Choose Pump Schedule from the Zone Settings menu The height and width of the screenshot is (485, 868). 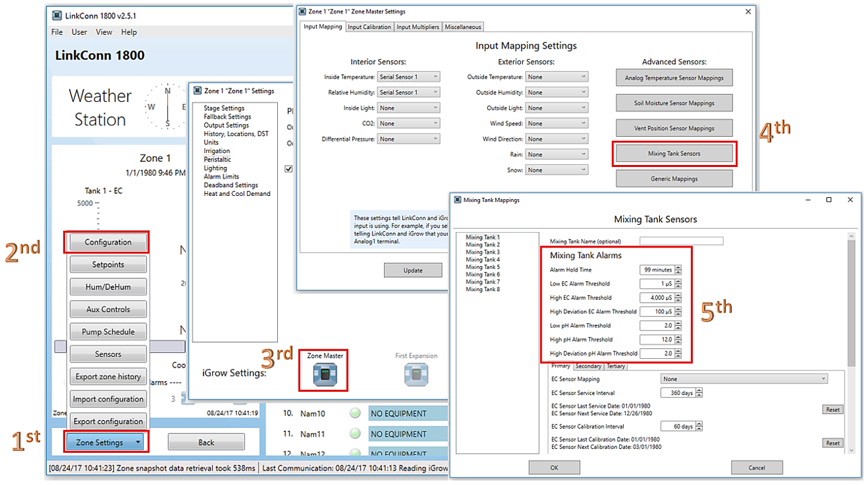point(107,331)
